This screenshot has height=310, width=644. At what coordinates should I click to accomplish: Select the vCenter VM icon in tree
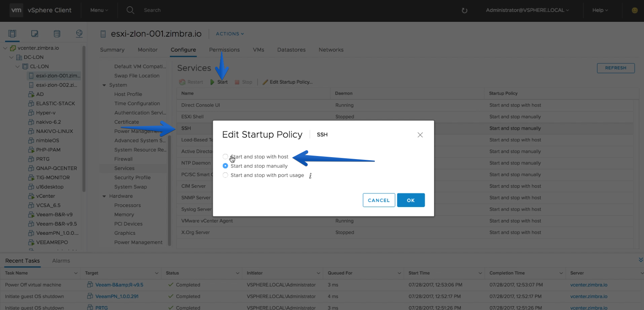click(31, 196)
